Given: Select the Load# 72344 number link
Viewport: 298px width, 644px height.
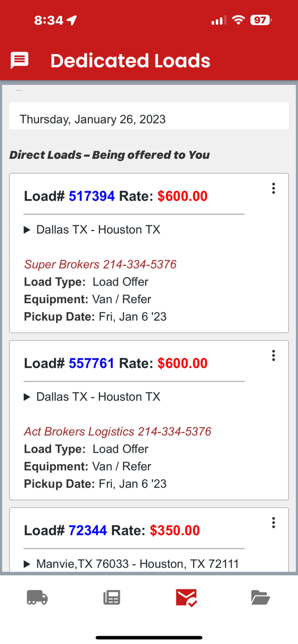Looking at the screenshot, I should coord(88,530).
